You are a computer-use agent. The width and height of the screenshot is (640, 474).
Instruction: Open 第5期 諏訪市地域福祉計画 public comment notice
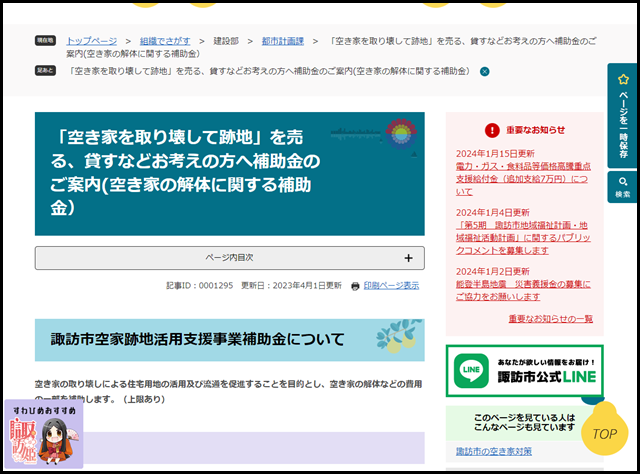[x=522, y=238]
